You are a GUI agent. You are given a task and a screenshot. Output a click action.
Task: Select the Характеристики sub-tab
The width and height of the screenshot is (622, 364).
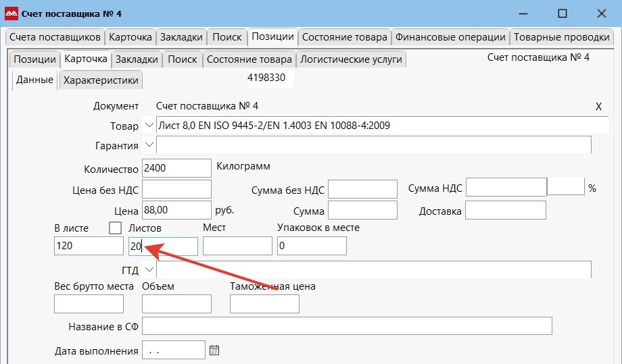101,80
